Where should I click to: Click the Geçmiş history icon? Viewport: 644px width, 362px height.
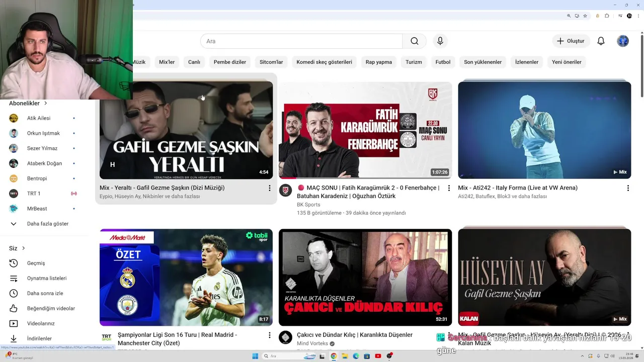coord(14,263)
